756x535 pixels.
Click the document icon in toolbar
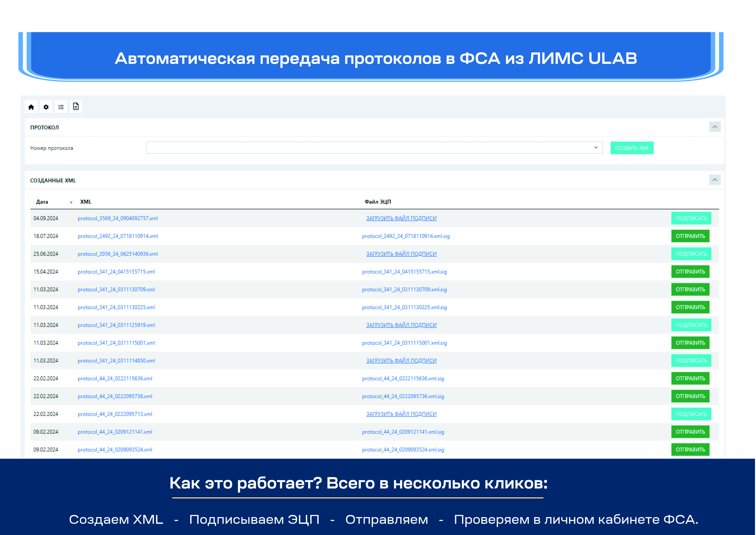pos(76,107)
